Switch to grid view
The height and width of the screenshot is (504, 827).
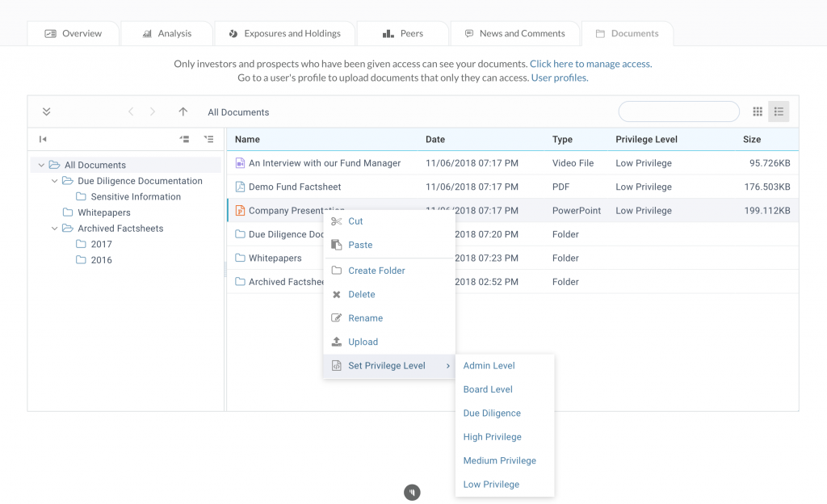[x=758, y=111]
